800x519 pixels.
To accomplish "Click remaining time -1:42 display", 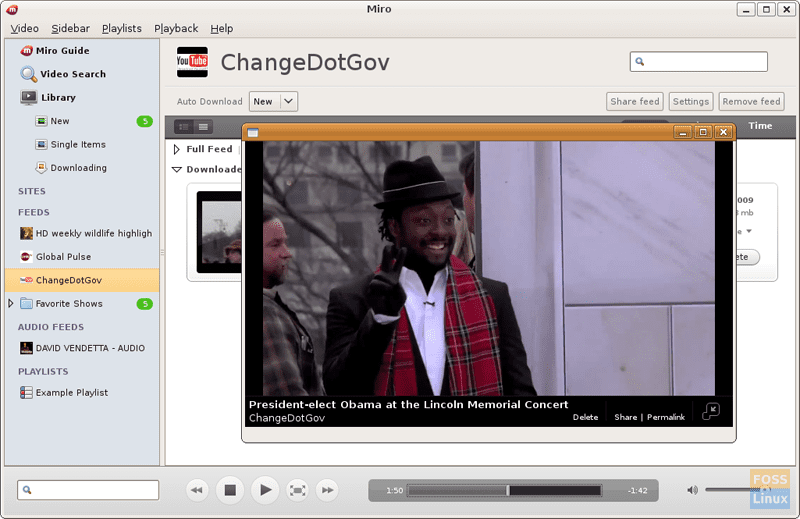I will [x=637, y=490].
